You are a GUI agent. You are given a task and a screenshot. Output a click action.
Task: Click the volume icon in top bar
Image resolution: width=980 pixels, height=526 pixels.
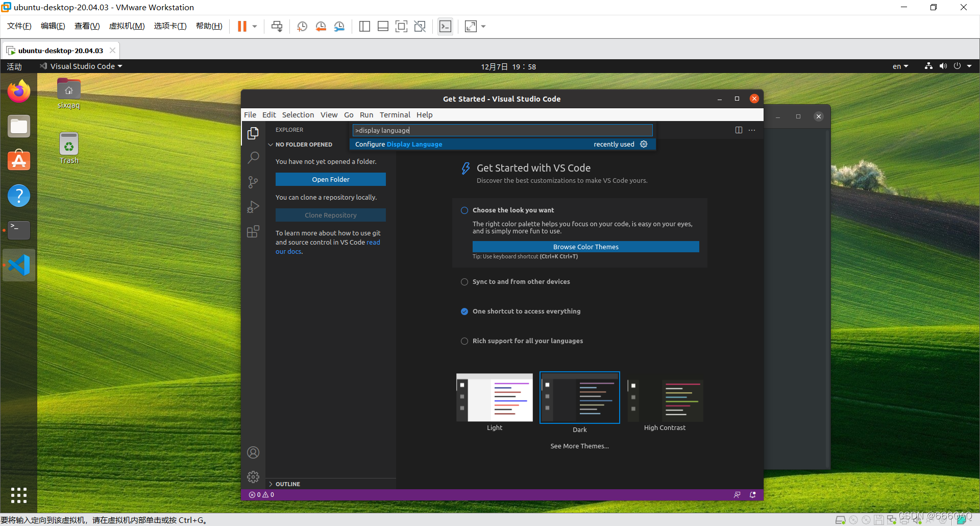(x=943, y=66)
